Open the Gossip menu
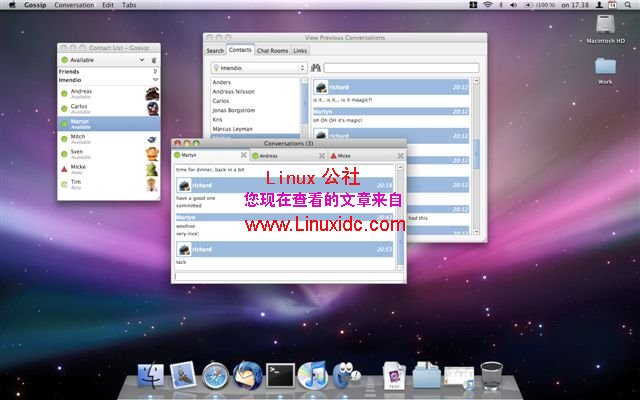The width and height of the screenshot is (640, 400). [35, 5]
